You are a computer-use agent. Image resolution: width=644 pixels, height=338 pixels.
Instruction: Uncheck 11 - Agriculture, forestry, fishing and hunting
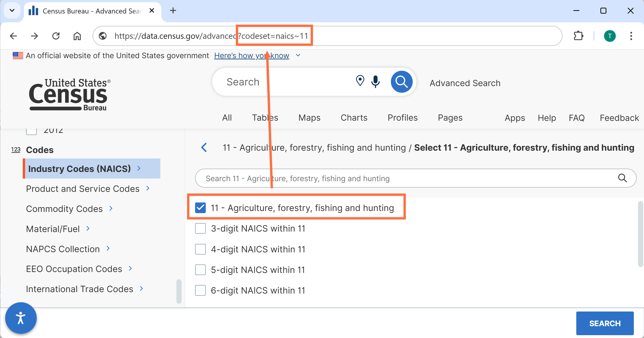click(200, 208)
